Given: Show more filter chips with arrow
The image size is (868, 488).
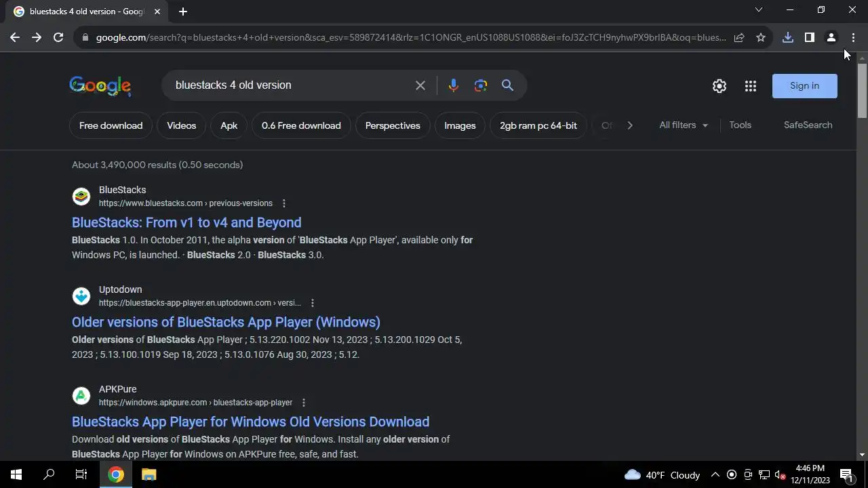Looking at the screenshot, I should (x=630, y=125).
